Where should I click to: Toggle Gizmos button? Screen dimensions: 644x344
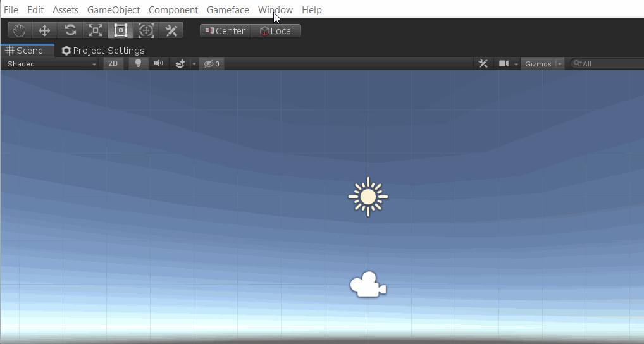(538, 64)
